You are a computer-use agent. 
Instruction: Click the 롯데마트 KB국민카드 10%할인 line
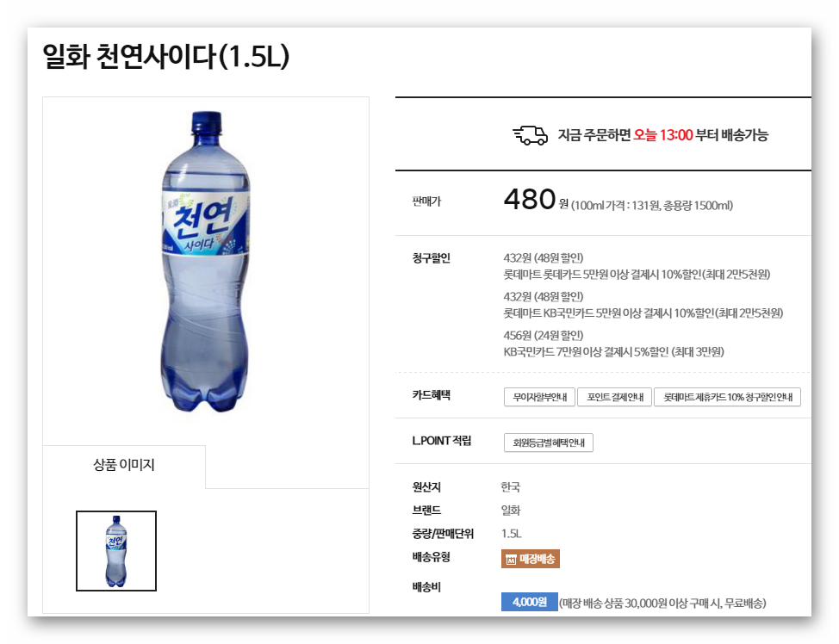643,313
